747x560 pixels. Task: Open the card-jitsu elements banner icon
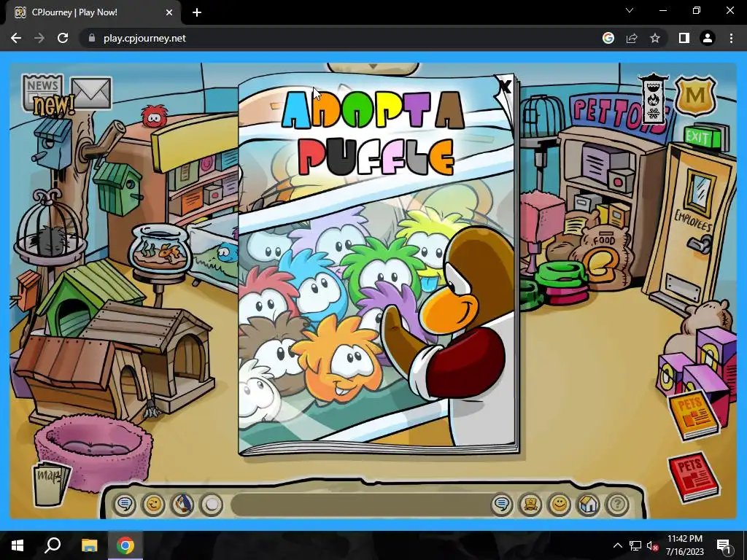pyautogui.click(x=653, y=99)
